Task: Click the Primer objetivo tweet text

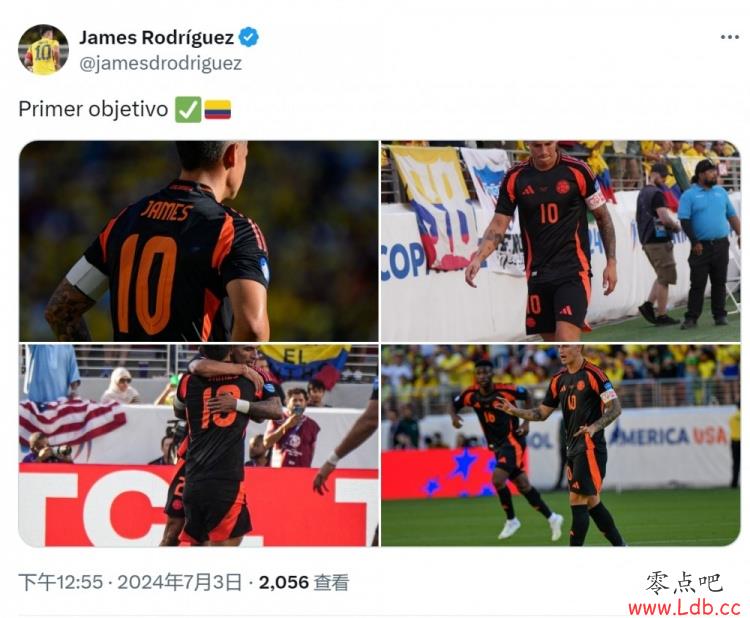Action: pyautogui.click(x=93, y=109)
